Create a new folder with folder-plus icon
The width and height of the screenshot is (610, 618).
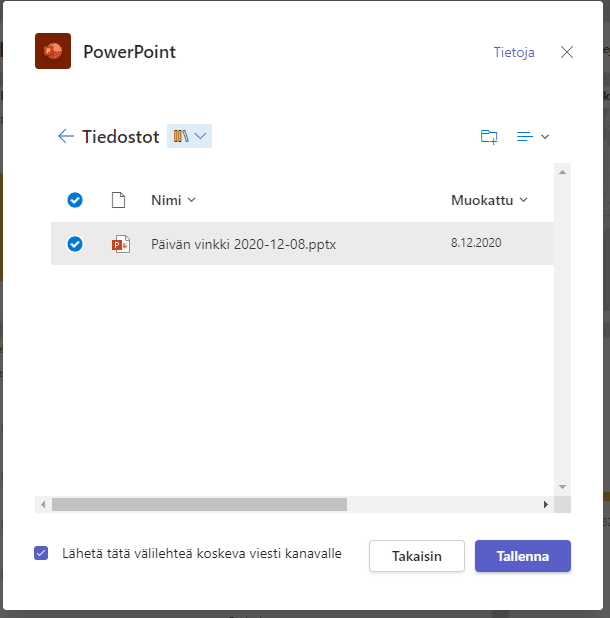point(489,137)
